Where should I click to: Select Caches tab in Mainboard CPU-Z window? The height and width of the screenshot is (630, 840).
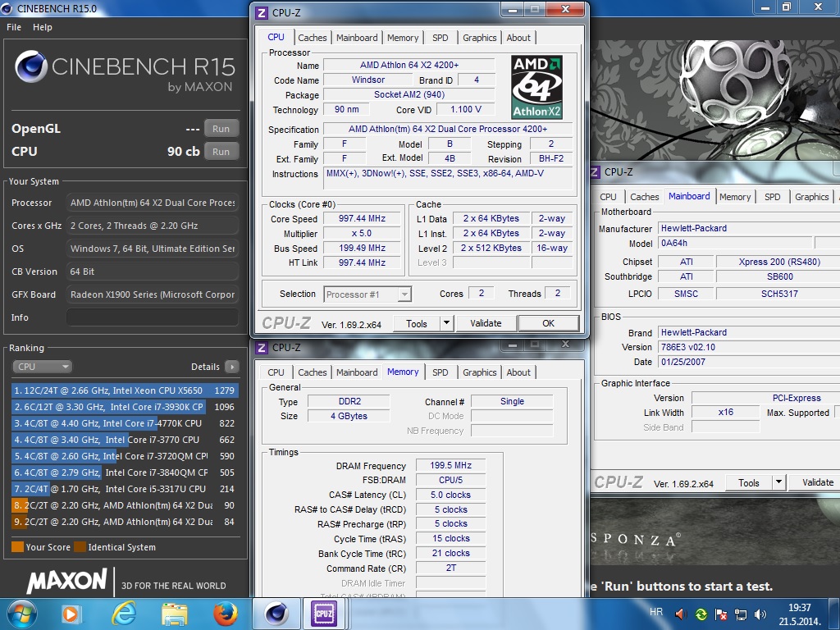(645, 197)
